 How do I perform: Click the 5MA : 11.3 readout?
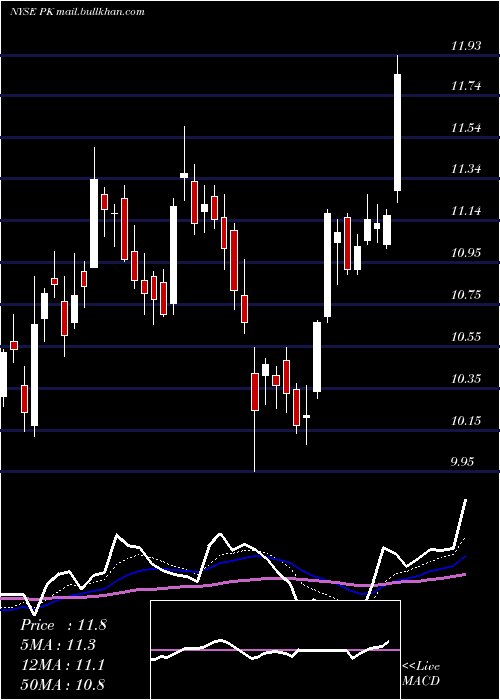point(58,645)
